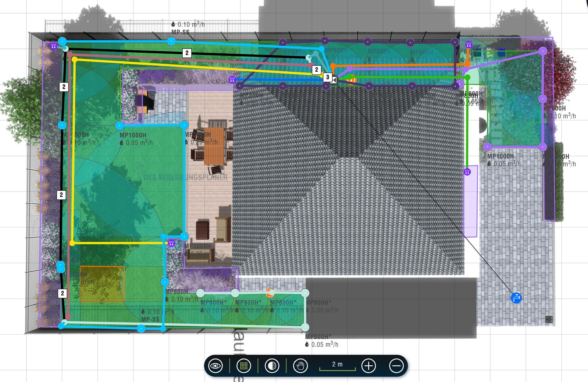Select the purple drip icon at top-left corner
Image resolution: width=588 pixels, height=382 pixels.
point(54,46)
